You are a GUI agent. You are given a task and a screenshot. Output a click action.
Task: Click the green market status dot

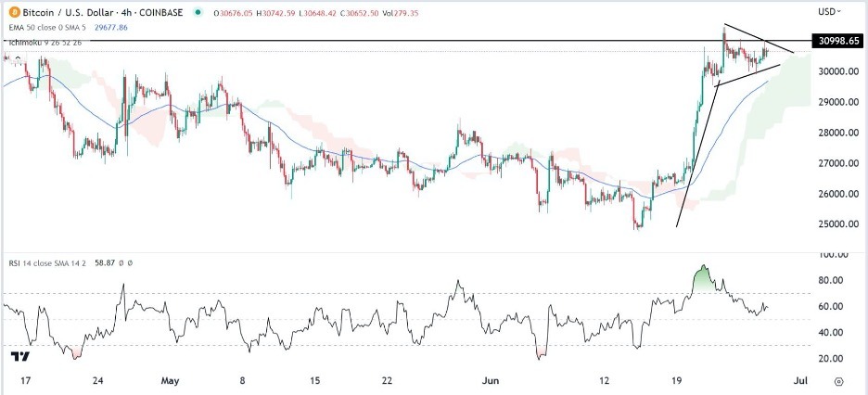pyautogui.click(x=196, y=12)
